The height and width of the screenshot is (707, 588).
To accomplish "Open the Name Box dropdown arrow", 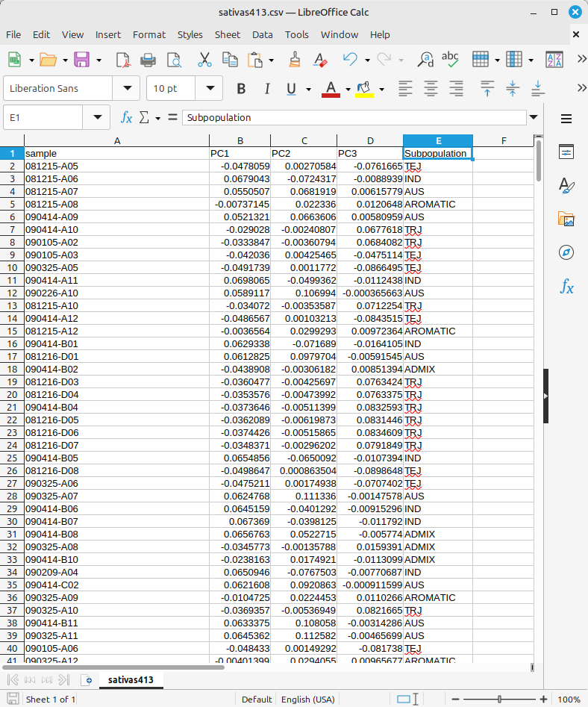I will coord(97,117).
